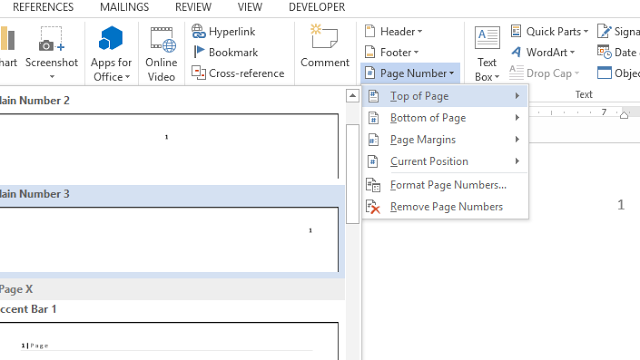Click the Screenshot camera icon

(x=51, y=40)
